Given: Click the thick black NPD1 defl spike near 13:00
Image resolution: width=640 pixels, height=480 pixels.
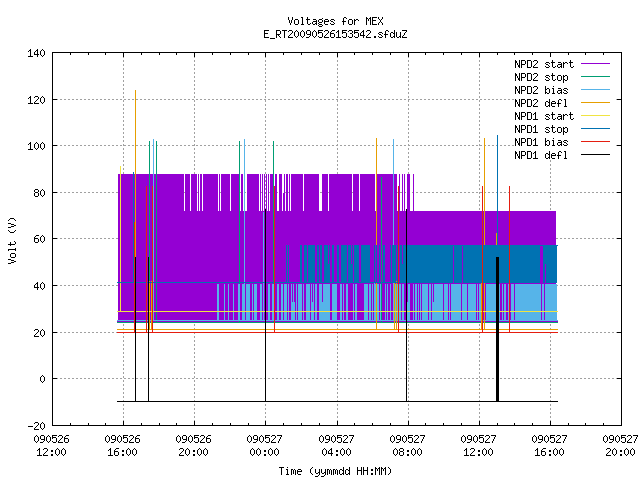Looking at the screenshot, I should 497,329.
